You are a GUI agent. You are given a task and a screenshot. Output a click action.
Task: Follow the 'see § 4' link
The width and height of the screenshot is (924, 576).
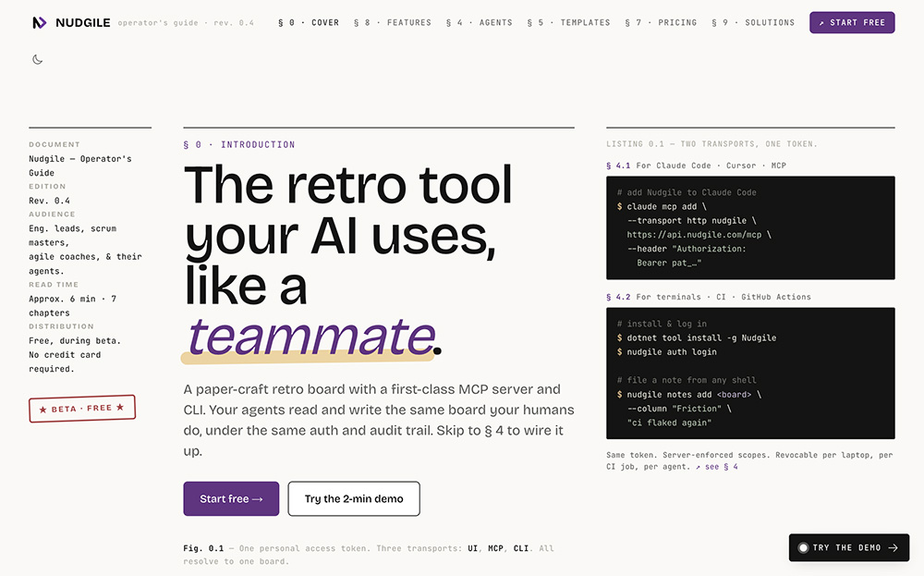(717, 466)
